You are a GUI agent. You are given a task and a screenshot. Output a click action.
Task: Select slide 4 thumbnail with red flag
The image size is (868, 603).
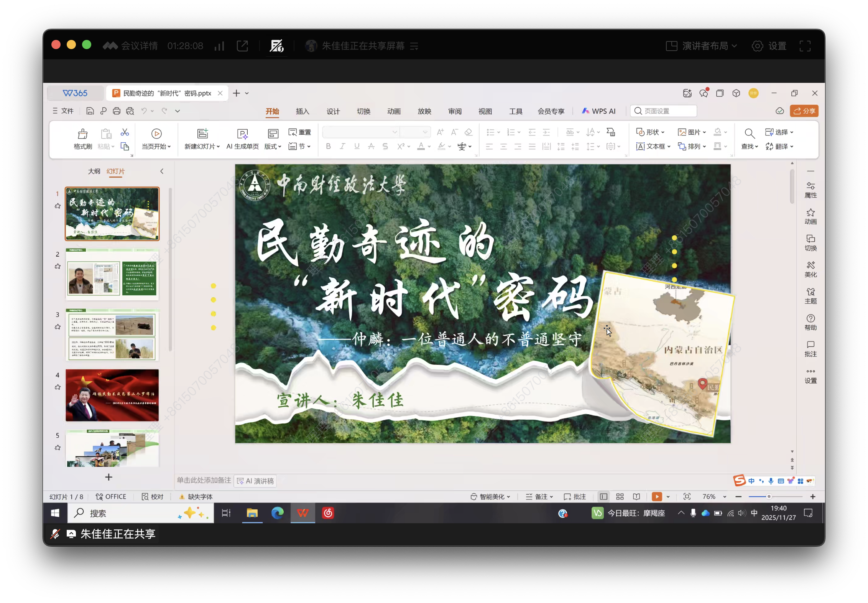pyautogui.click(x=112, y=395)
